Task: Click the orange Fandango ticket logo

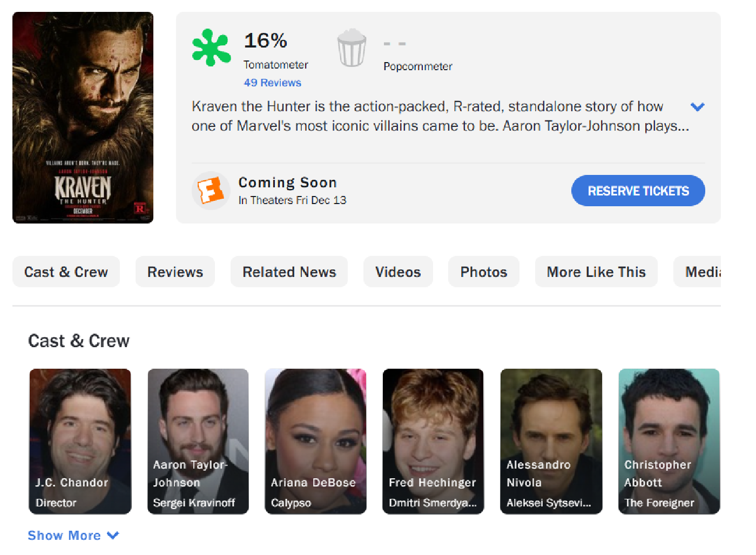Action: pyautogui.click(x=211, y=191)
